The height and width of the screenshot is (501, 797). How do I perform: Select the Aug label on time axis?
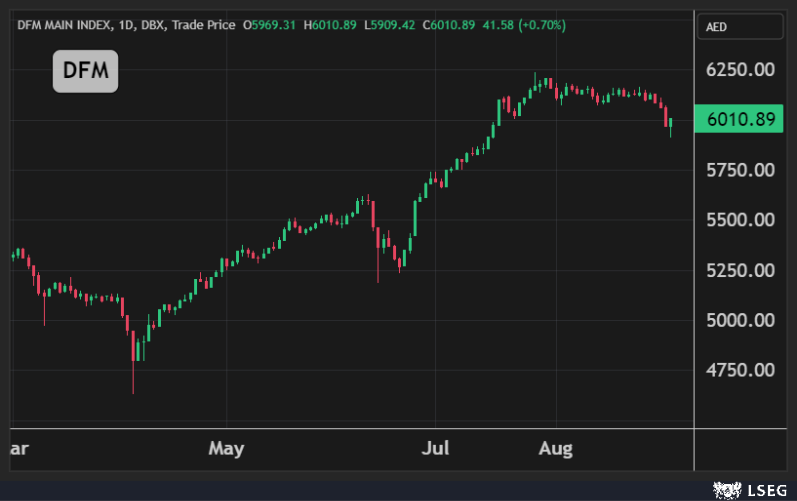click(x=555, y=448)
